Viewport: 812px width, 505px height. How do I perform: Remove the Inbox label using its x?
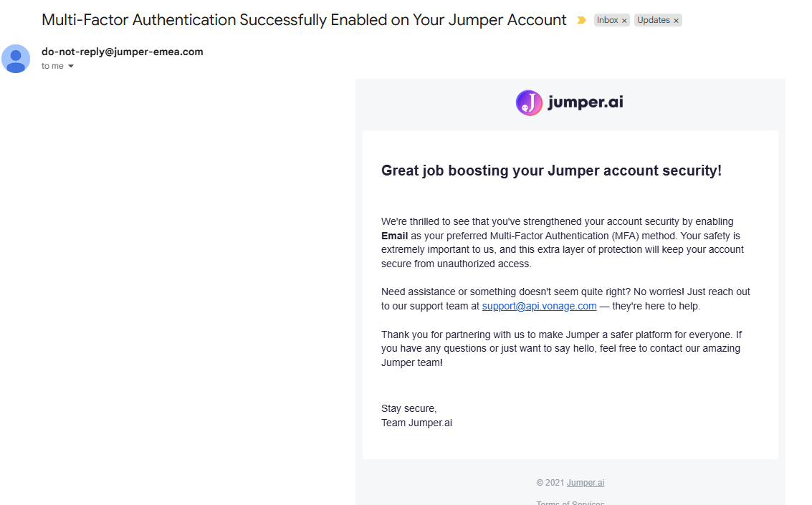pos(624,21)
